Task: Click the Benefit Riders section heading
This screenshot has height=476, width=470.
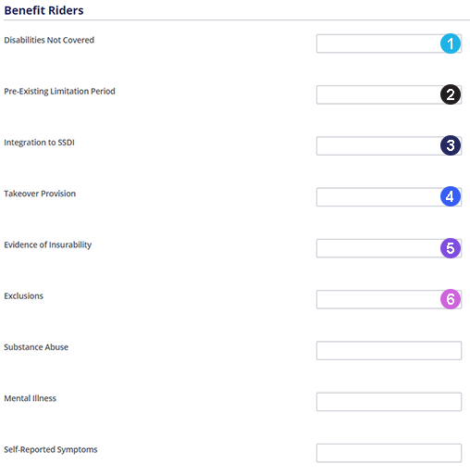Action: [x=43, y=10]
